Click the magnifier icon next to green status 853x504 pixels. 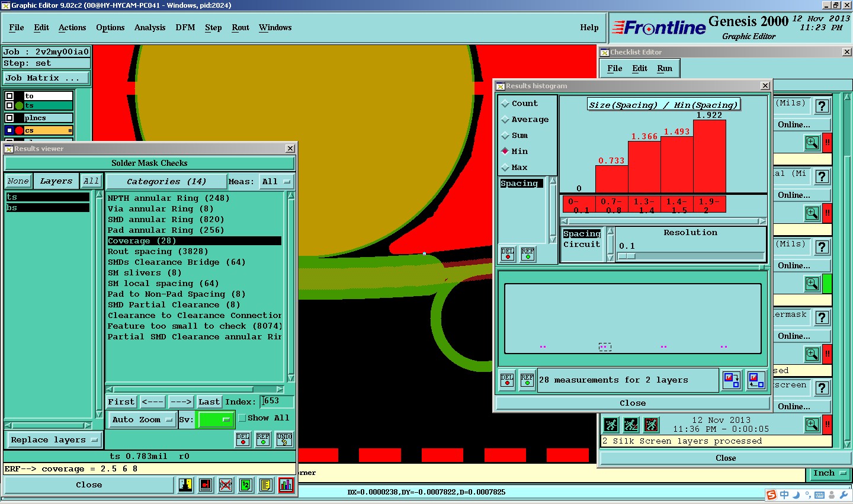tap(812, 284)
